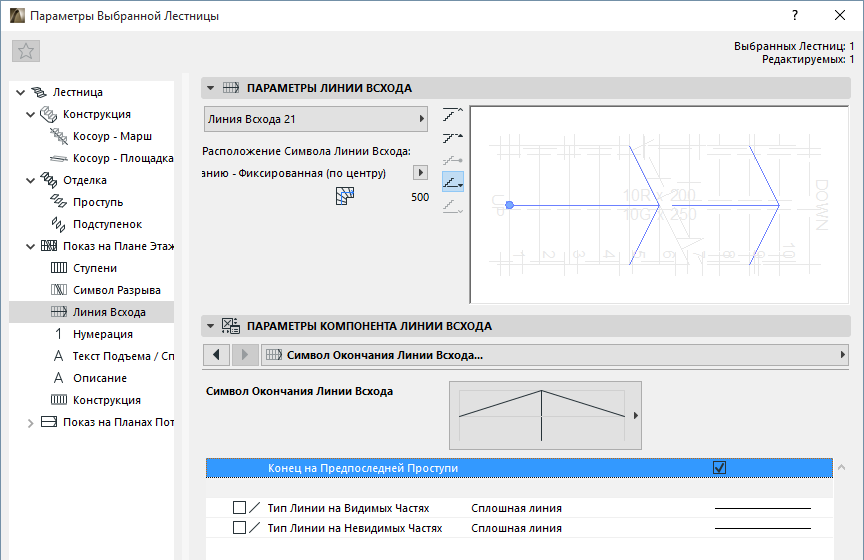Collapse the Показ на Плане Этажа branch
The image size is (864, 560).
(x=30, y=247)
